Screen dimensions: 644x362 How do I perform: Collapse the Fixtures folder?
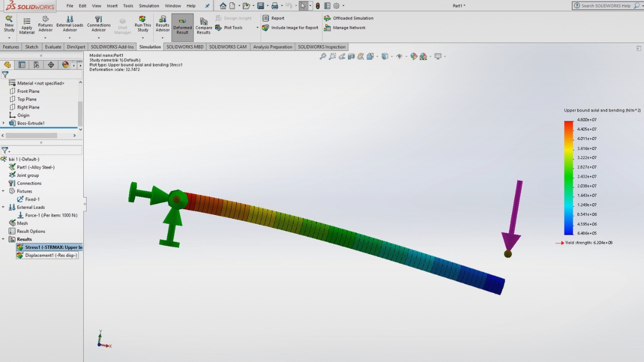4,191
